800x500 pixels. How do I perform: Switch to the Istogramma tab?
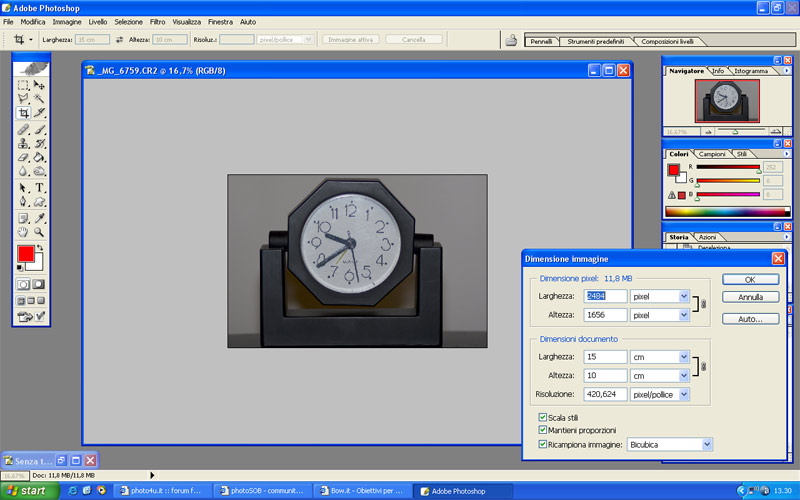tap(751, 71)
